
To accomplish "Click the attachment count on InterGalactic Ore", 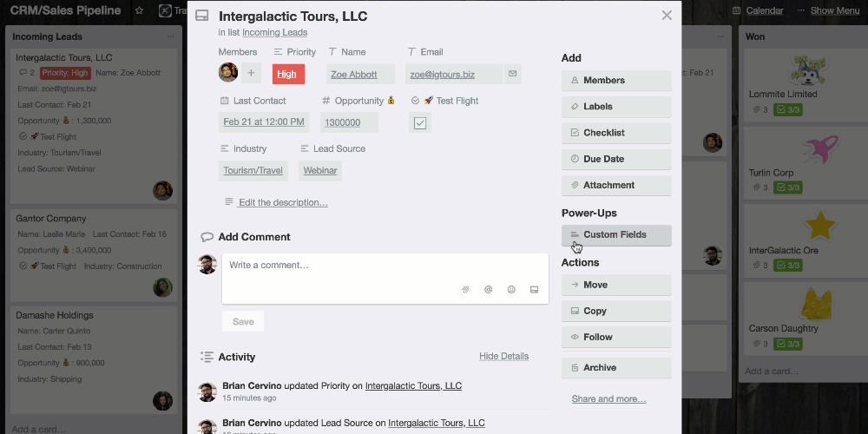I will point(759,266).
